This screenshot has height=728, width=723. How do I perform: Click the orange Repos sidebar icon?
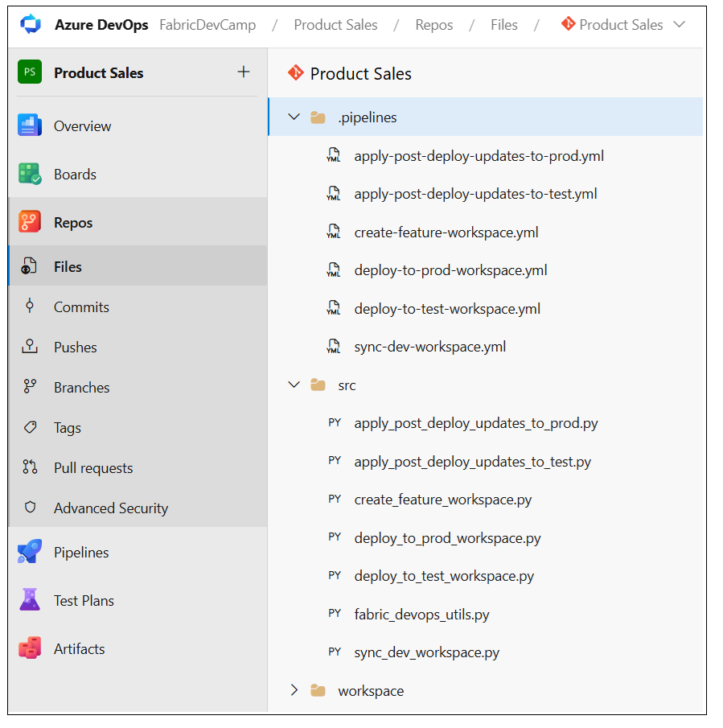click(x=30, y=222)
